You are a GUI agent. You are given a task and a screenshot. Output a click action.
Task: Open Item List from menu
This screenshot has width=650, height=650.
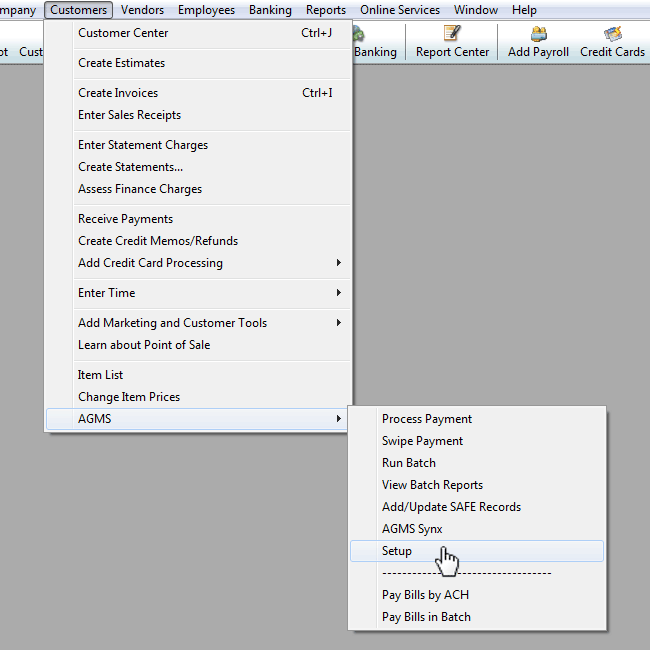point(199,375)
